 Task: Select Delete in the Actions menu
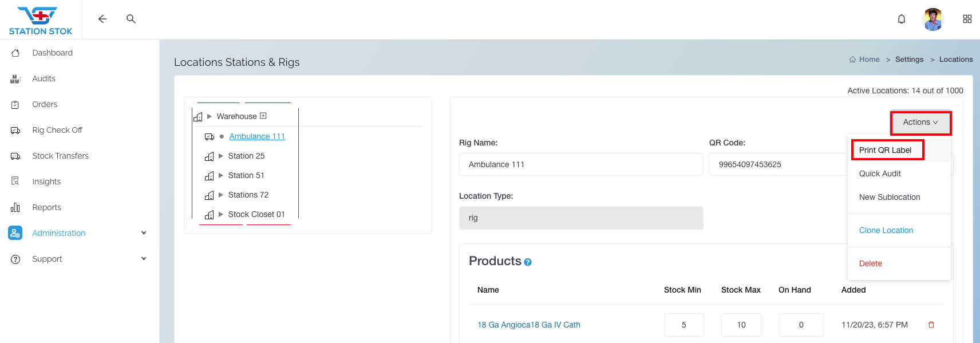[871, 263]
